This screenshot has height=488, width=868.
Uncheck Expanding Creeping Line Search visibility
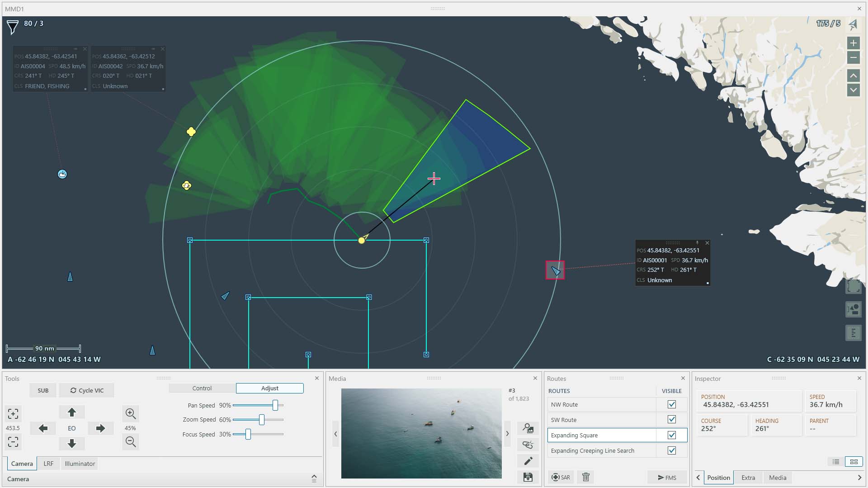coord(671,450)
